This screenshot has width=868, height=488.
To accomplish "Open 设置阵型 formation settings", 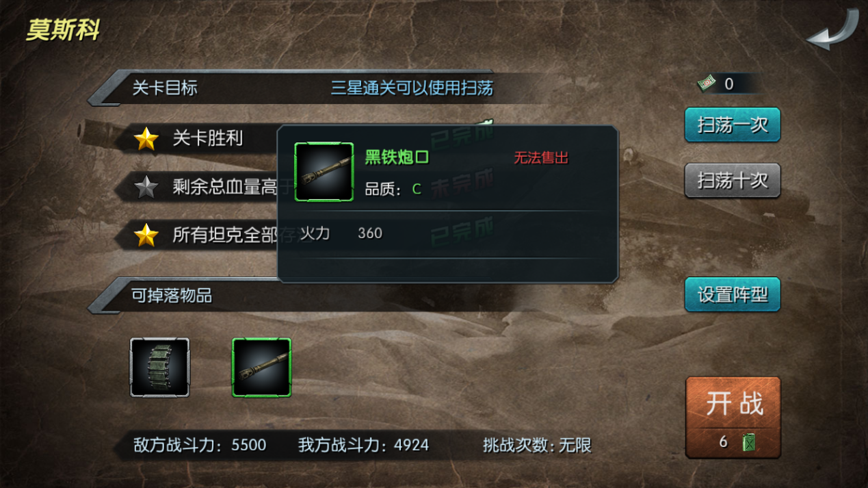I will (733, 295).
